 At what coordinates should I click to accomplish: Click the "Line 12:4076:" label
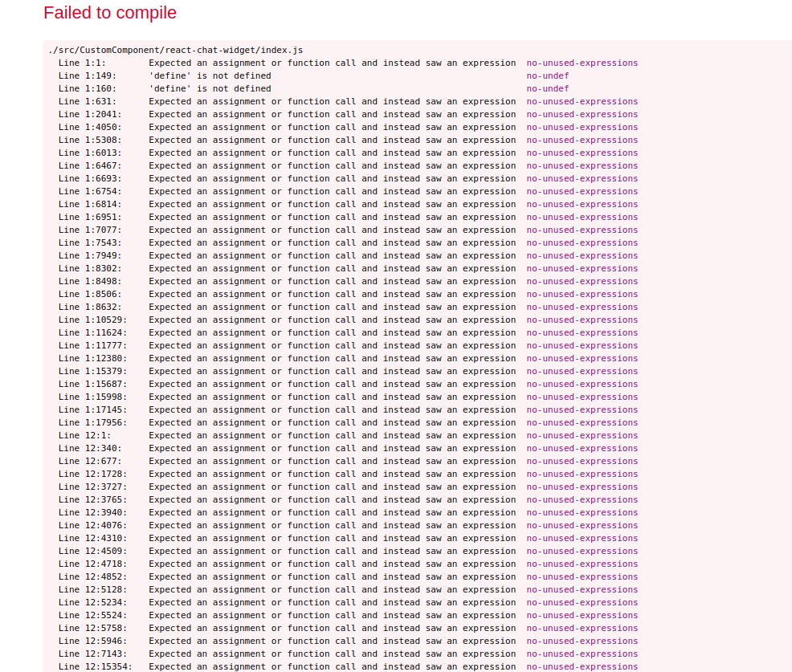pos(93,526)
